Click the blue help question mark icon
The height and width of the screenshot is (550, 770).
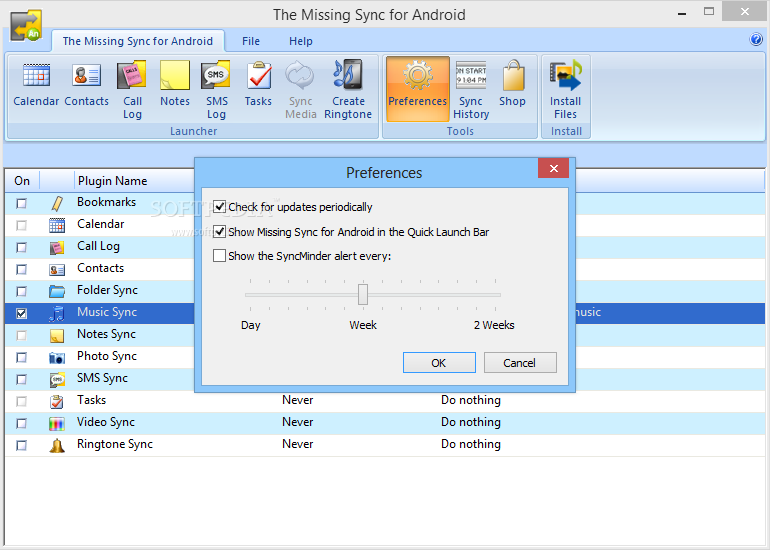756,39
